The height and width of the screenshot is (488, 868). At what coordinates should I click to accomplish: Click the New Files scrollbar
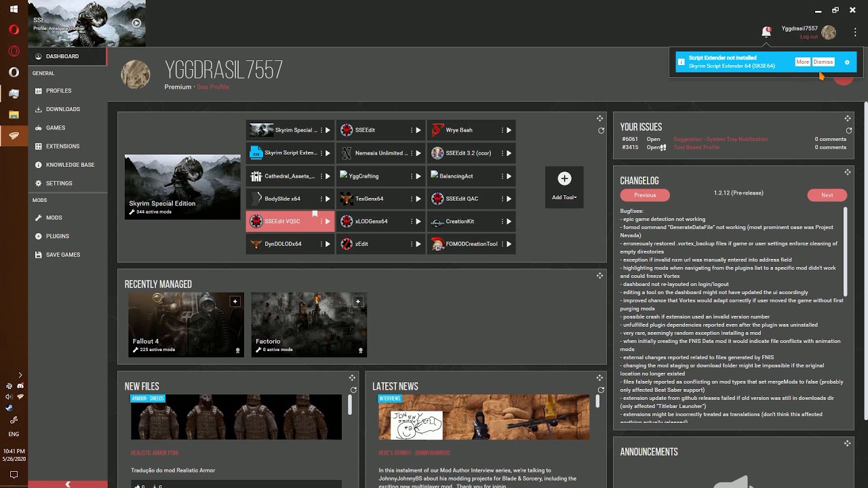[350, 405]
